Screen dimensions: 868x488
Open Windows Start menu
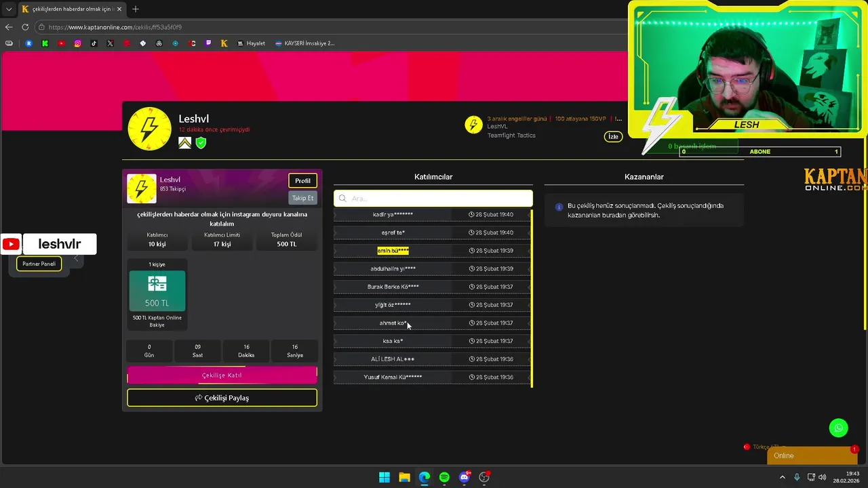[x=384, y=477]
